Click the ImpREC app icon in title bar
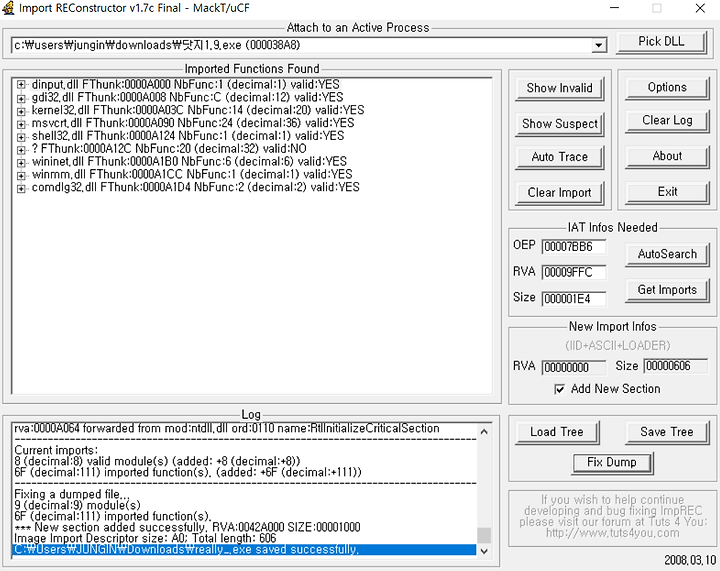Screen dimensions: 720x571 [8, 8]
